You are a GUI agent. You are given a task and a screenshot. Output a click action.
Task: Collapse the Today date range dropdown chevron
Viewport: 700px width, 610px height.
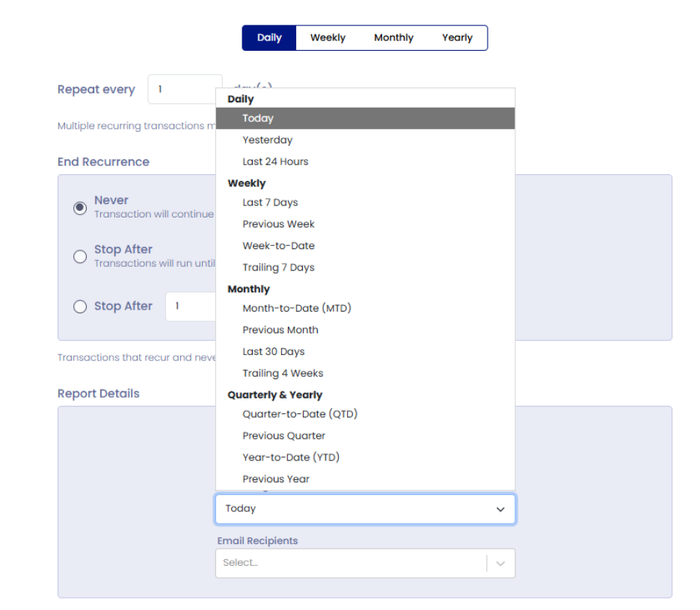[500, 509]
